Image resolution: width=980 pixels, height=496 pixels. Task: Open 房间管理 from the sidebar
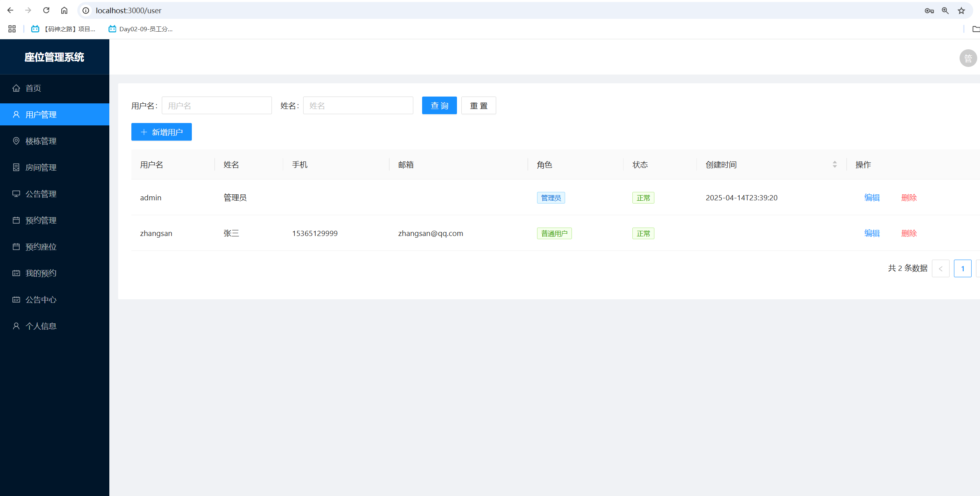click(x=41, y=167)
